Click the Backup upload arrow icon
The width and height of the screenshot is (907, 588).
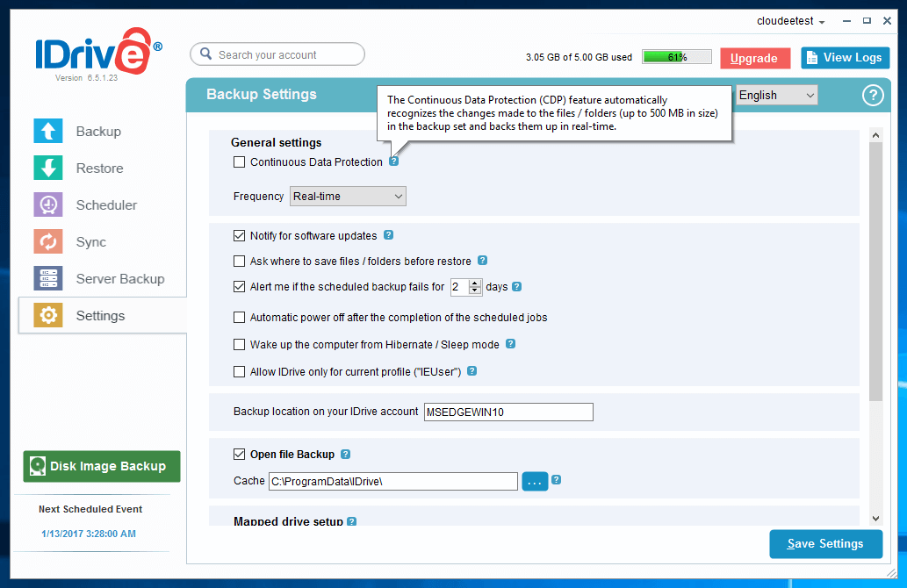pyautogui.click(x=48, y=131)
